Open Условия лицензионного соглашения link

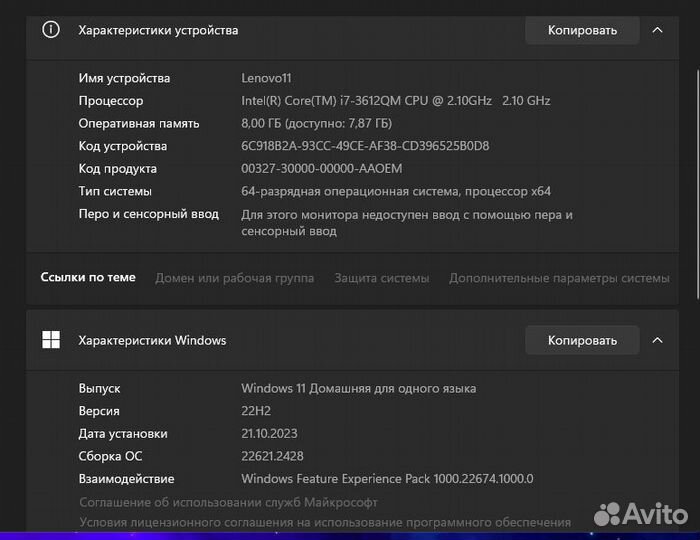click(325, 522)
